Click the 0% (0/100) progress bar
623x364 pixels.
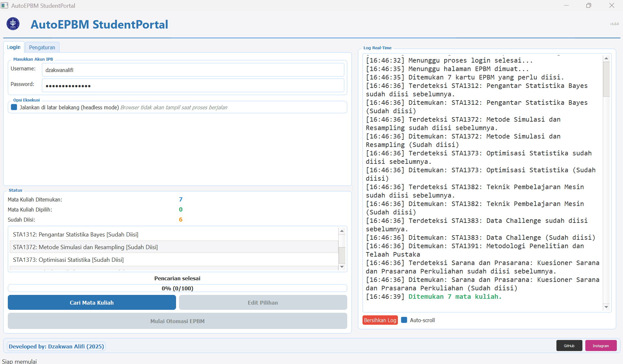177,288
